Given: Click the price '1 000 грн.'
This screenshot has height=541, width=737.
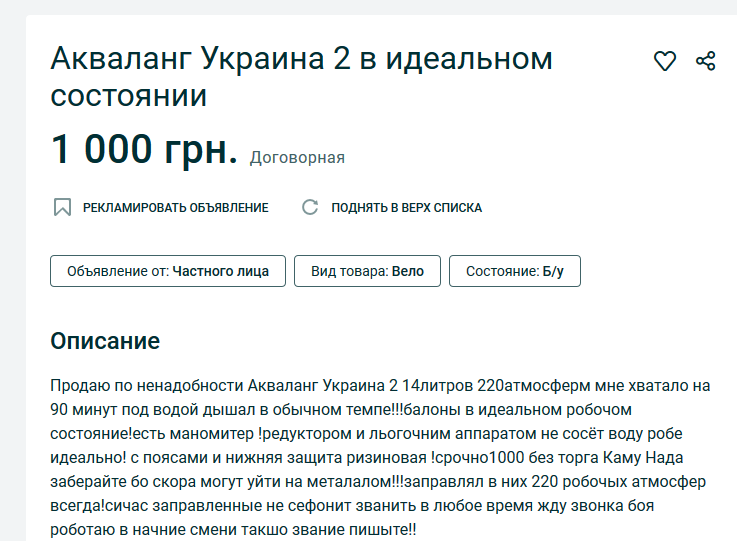Looking at the screenshot, I should pyautogui.click(x=144, y=150).
